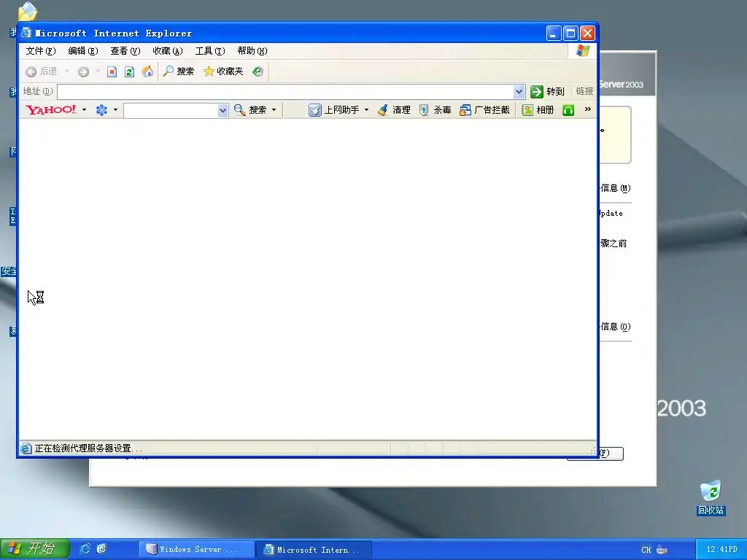The height and width of the screenshot is (560, 747).
Task: Click the green headphone icon on Yahoo toolbar
Action: pos(568,111)
